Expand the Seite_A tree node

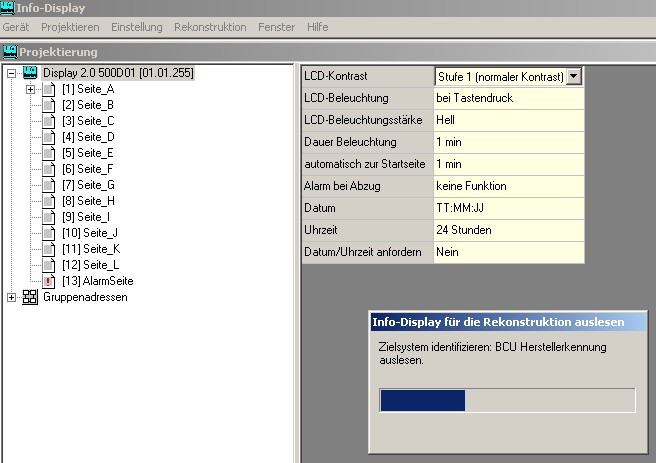tap(30, 90)
